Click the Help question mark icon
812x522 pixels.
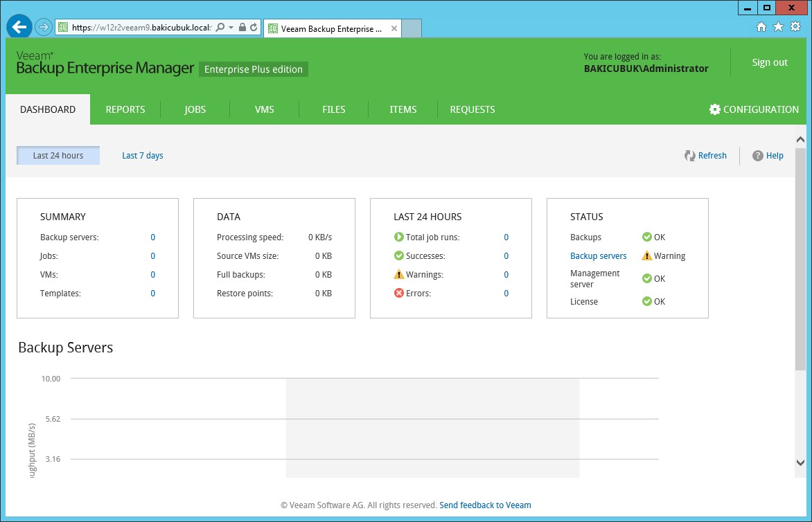point(758,156)
